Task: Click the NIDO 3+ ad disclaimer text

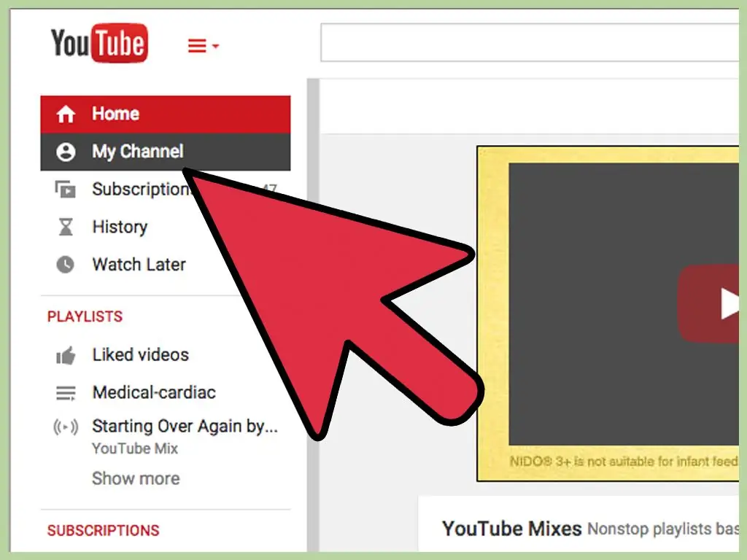Action: [624, 462]
